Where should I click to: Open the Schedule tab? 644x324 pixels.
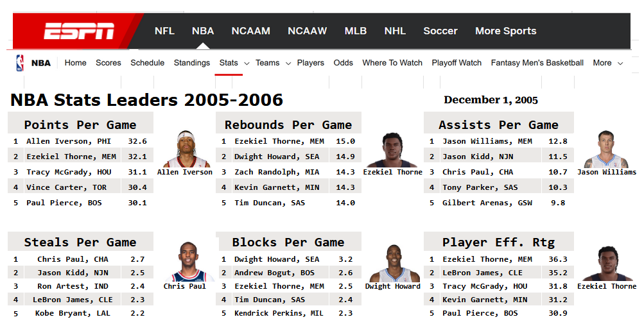coord(148,63)
